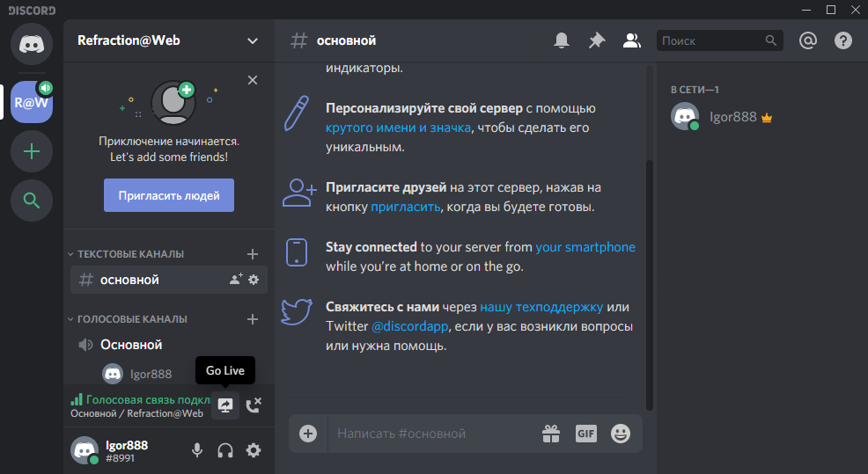Open the нашу техподдержку link
The width and height of the screenshot is (868, 474).
541,307
